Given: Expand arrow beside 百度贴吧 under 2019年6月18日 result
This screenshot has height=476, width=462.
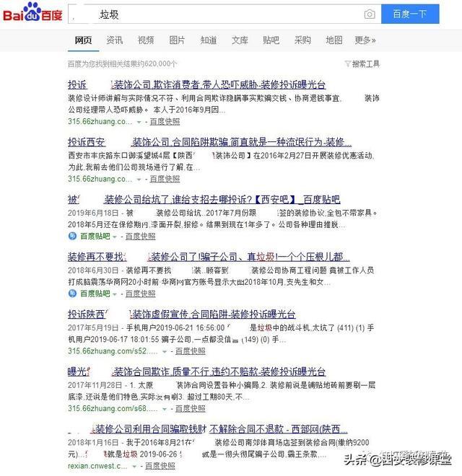Looking at the screenshot, I should coord(115,237).
